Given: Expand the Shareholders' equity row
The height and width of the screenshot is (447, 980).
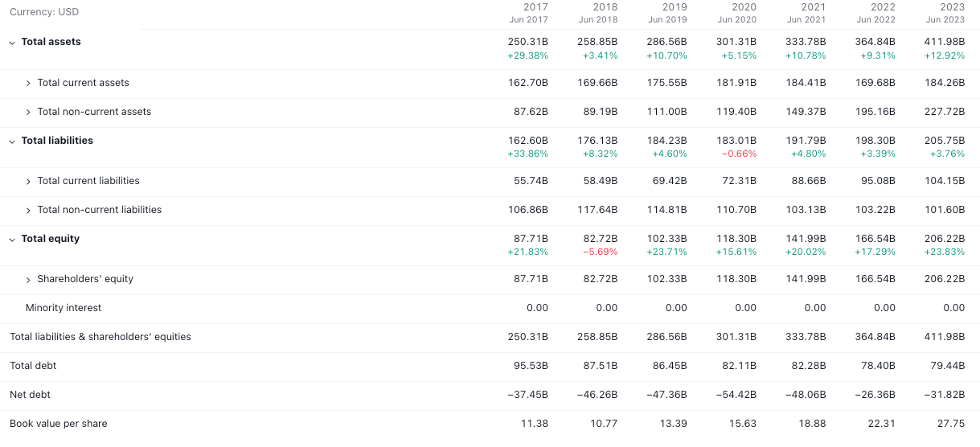Looking at the screenshot, I should [28, 279].
